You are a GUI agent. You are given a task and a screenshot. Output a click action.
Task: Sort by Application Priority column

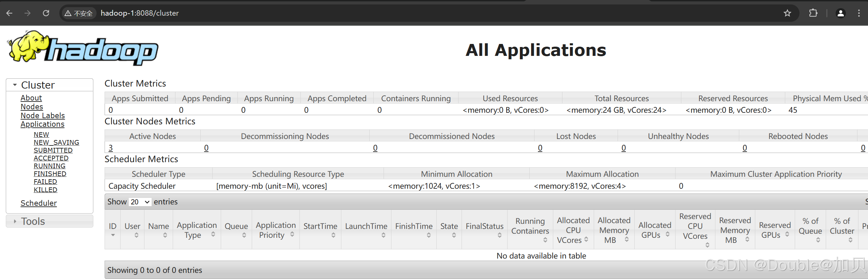[276, 229]
